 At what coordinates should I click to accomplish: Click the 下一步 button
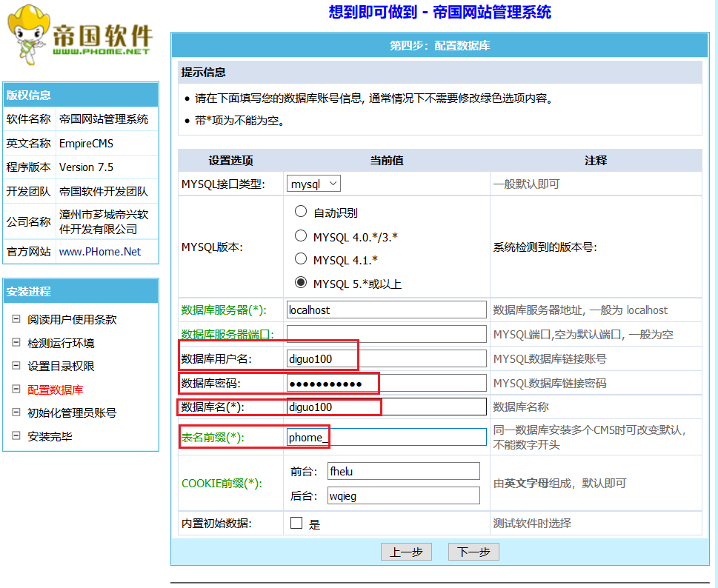pyautogui.click(x=473, y=552)
